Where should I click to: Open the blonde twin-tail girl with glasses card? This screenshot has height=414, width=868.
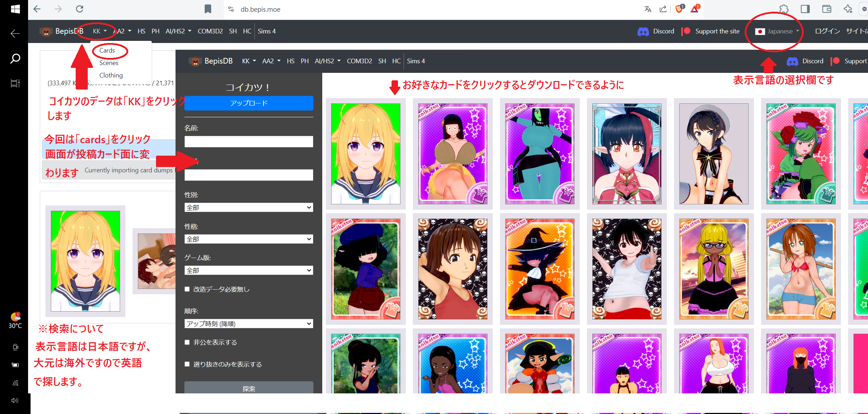pos(714,269)
